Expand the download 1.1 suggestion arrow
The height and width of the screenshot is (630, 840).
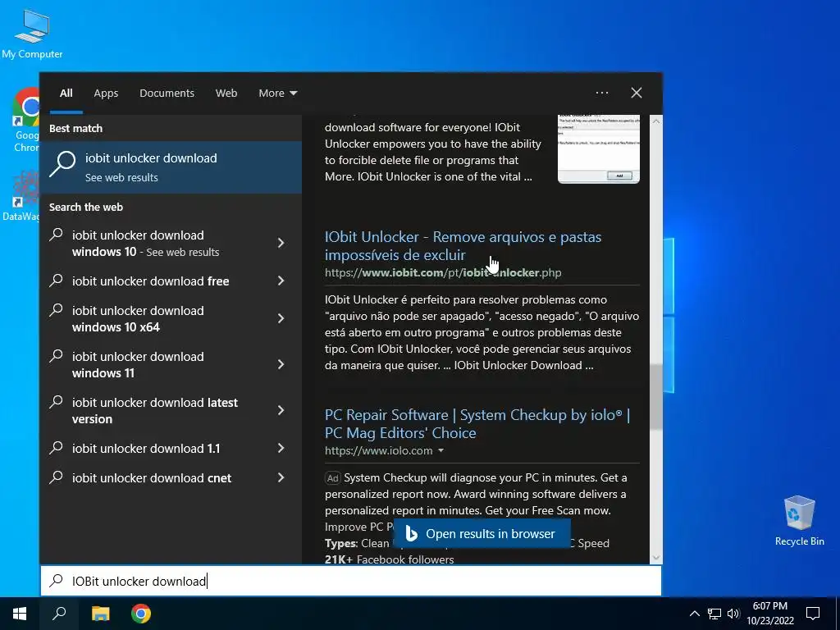pos(281,448)
